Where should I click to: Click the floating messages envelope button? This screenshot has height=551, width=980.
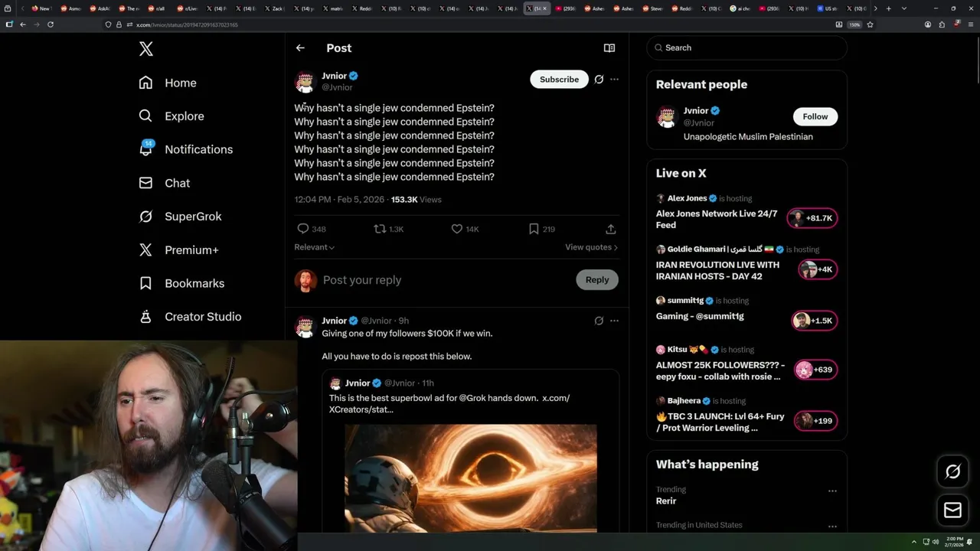(952, 510)
